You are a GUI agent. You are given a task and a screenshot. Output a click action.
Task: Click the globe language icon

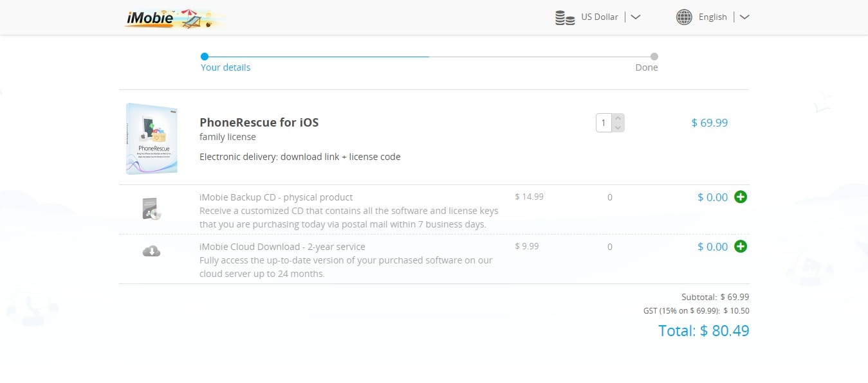pyautogui.click(x=684, y=17)
